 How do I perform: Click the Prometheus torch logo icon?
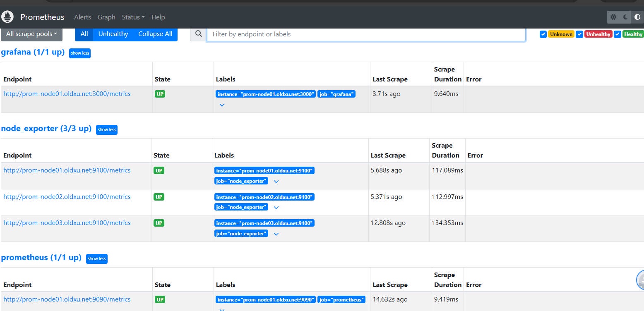pos(8,17)
